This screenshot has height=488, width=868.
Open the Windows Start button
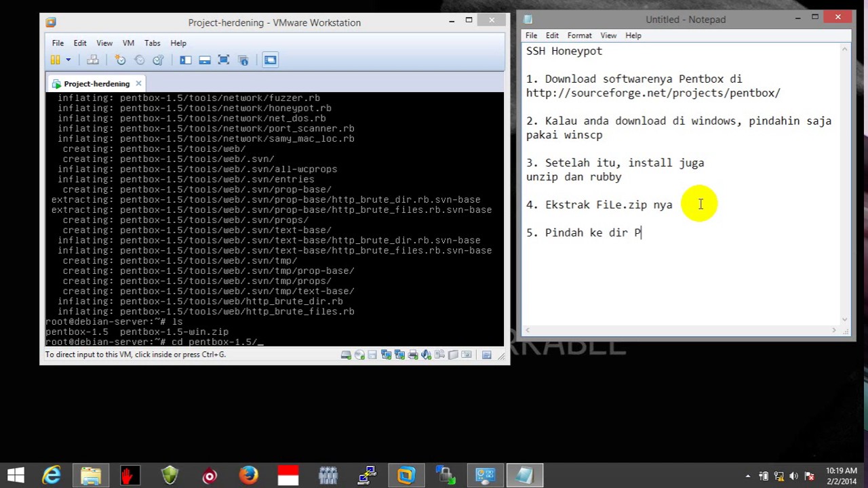coord(16,476)
